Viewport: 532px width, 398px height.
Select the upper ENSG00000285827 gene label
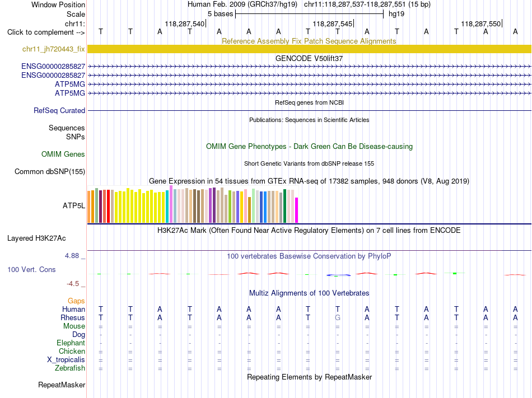click(53, 67)
